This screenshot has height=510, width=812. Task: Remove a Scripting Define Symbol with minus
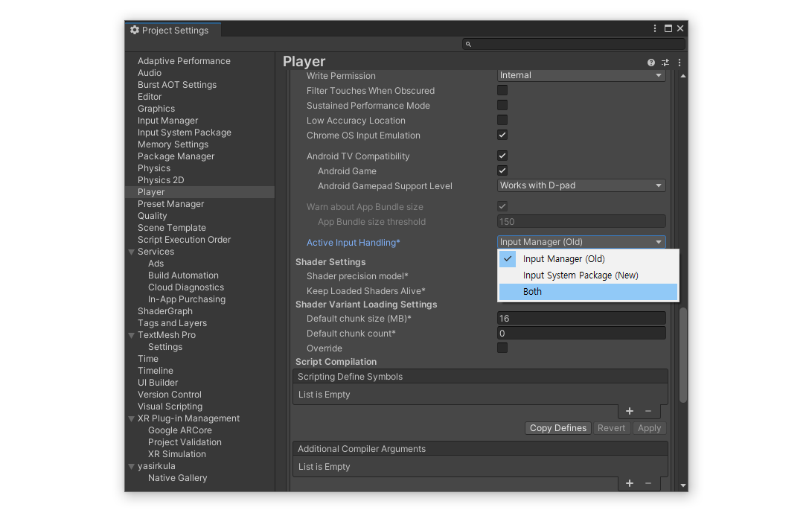[648, 411]
